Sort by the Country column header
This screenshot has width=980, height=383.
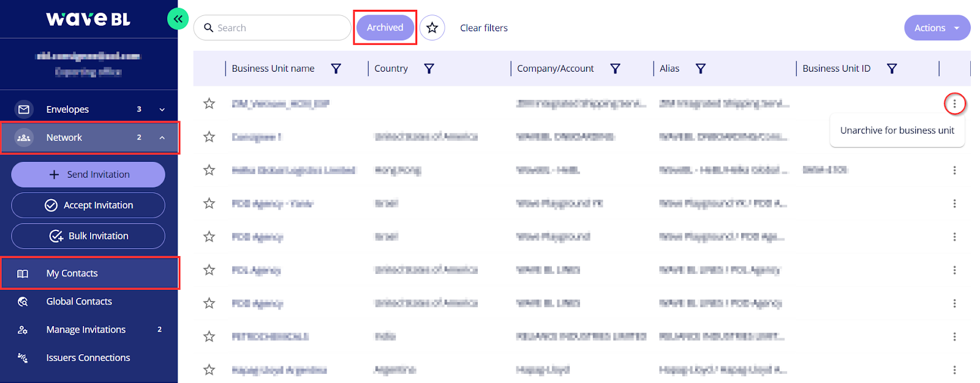pos(391,69)
